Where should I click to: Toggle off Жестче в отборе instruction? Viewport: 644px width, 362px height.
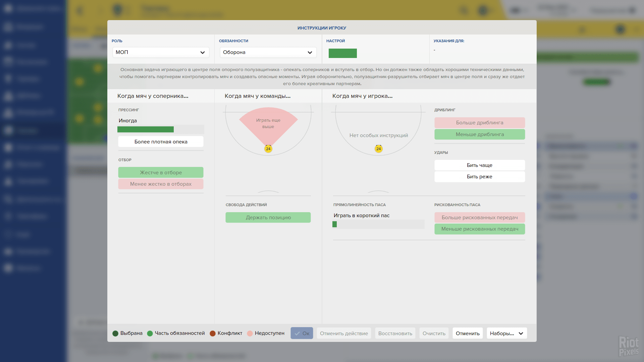(161, 172)
